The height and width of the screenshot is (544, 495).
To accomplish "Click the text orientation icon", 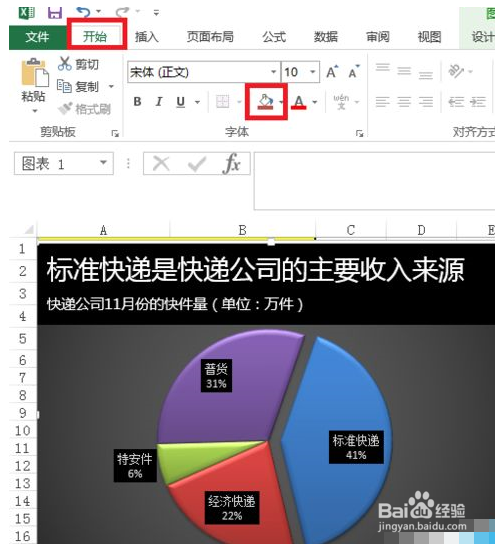I will click(x=456, y=71).
